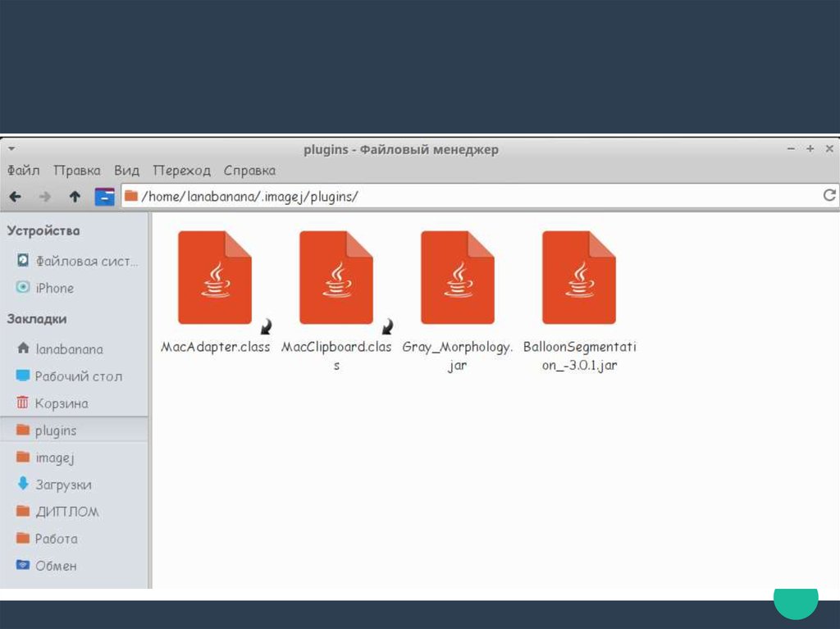Open the Справка menu
Image resolution: width=840 pixels, height=629 pixels.
(249, 171)
